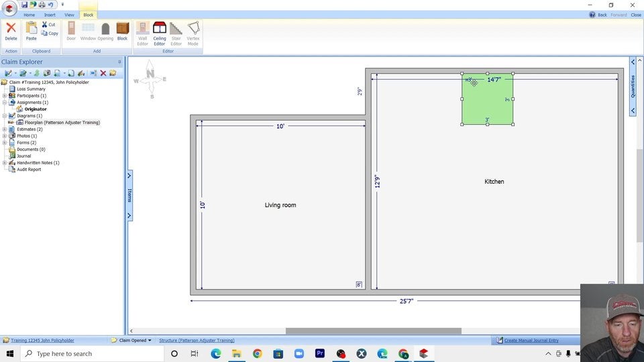Collapse the Assignments (1) tree node
The width and height of the screenshot is (644, 362).
[x=5, y=103]
